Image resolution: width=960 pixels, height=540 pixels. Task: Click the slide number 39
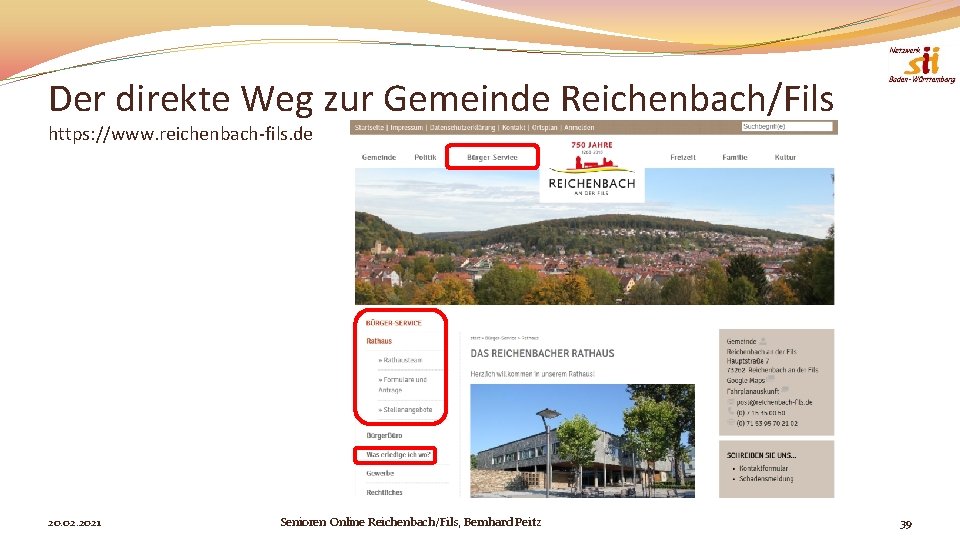pyautogui.click(x=906, y=524)
